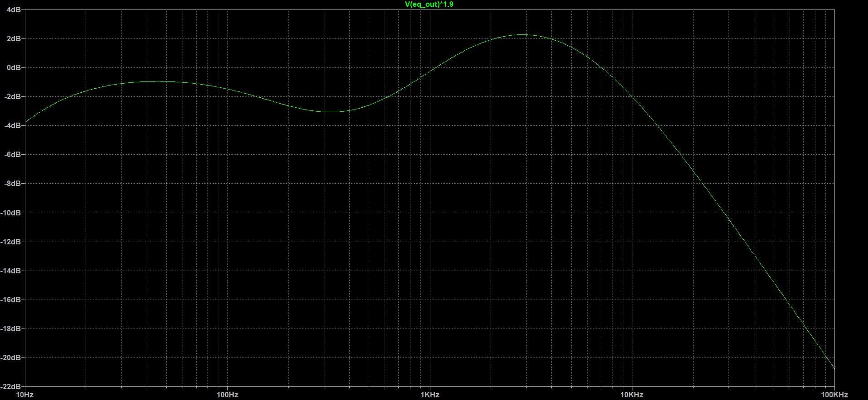The image size is (868, 400).
Task: Click the -18dB axis label
Action: (11, 329)
